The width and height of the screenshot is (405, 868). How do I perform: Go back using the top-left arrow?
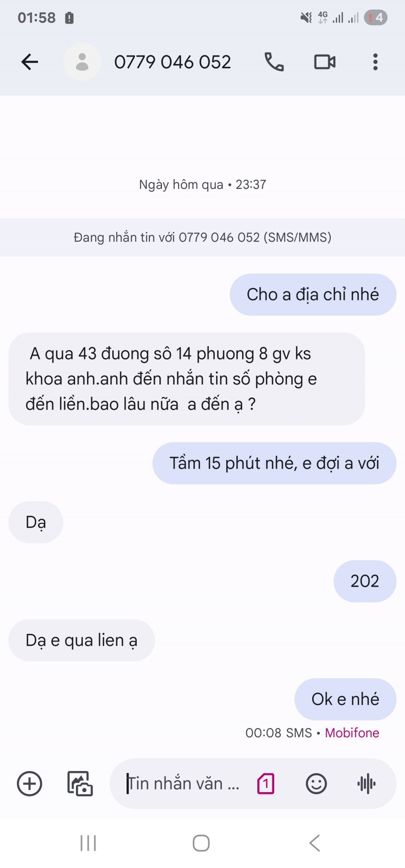tap(30, 62)
